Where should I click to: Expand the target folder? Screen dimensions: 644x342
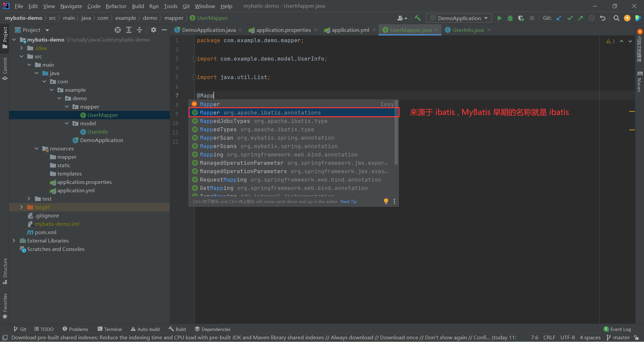[21, 207]
